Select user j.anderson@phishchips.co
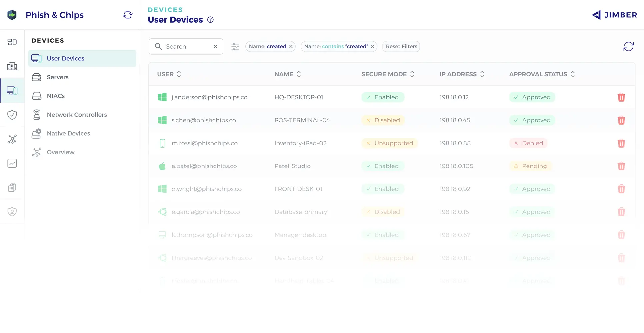This screenshot has width=644, height=333. click(x=209, y=97)
